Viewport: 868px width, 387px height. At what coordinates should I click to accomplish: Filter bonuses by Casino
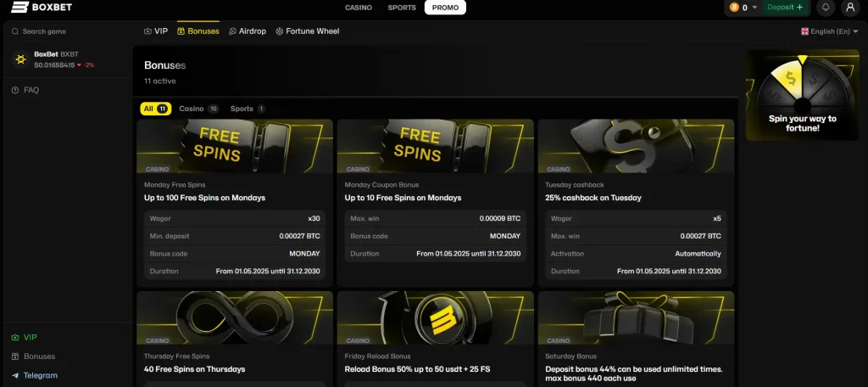pyautogui.click(x=198, y=109)
